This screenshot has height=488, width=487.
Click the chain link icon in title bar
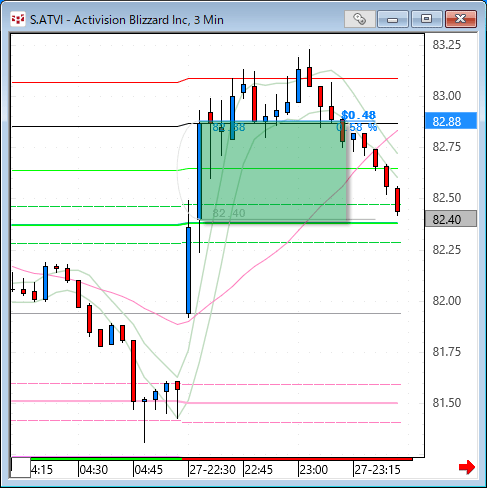coord(360,19)
